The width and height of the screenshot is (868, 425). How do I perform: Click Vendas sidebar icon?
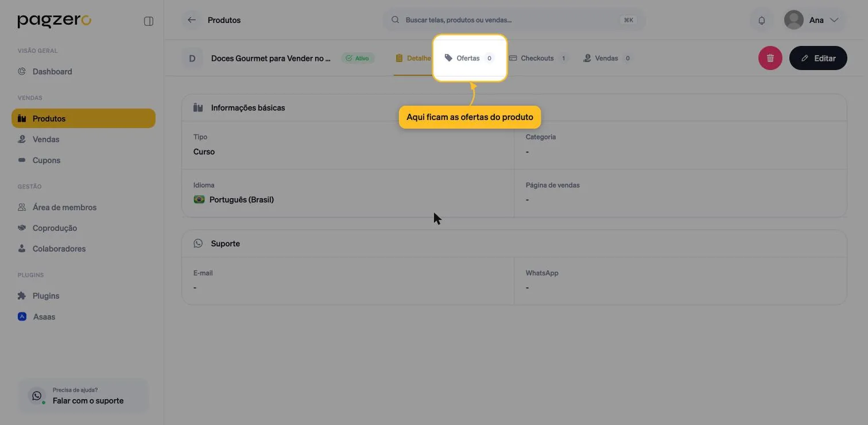[x=22, y=140]
